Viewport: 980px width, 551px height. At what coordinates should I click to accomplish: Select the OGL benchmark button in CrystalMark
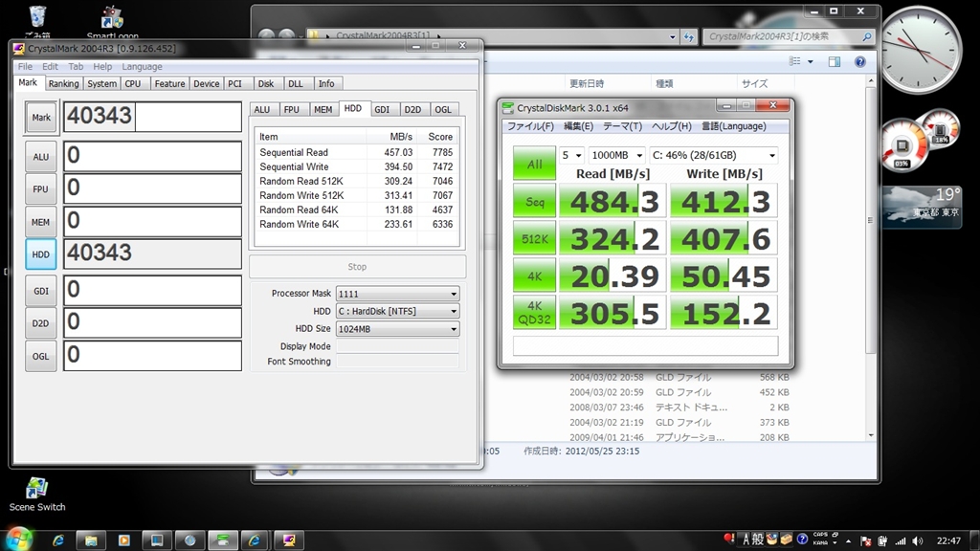tap(40, 356)
